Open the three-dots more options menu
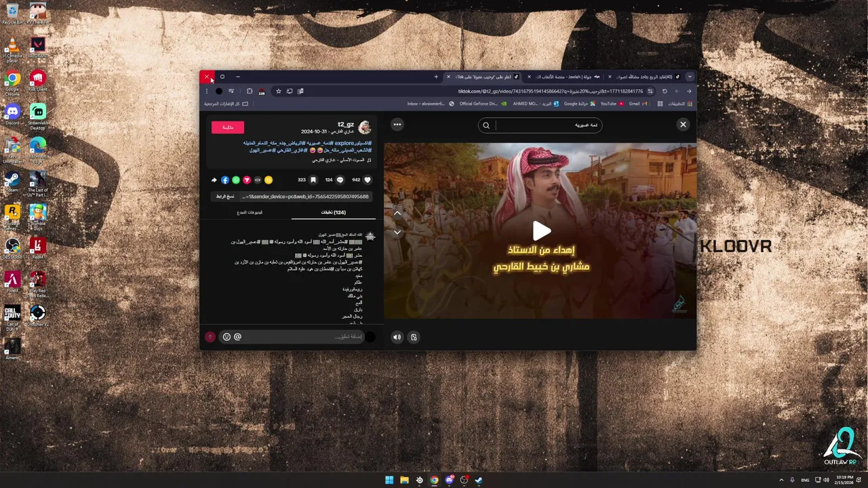Image resolution: width=868 pixels, height=488 pixels. 397,125
